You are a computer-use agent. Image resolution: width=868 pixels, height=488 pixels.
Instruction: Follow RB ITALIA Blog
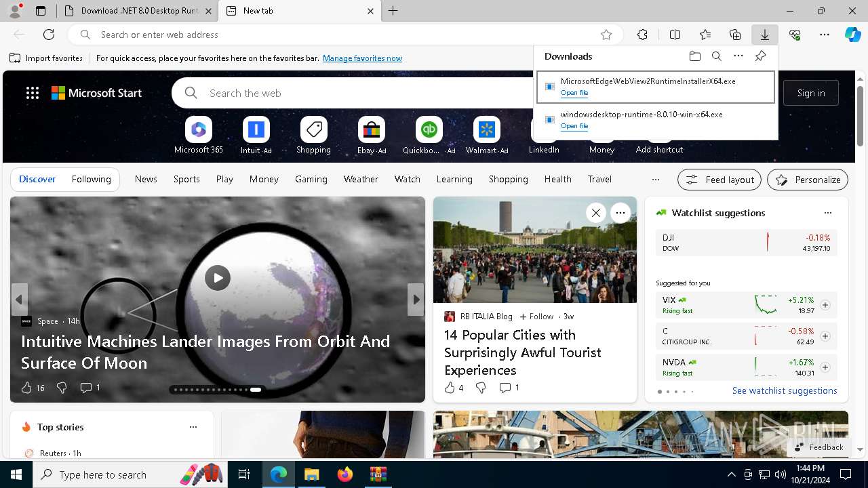coord(536,317)
